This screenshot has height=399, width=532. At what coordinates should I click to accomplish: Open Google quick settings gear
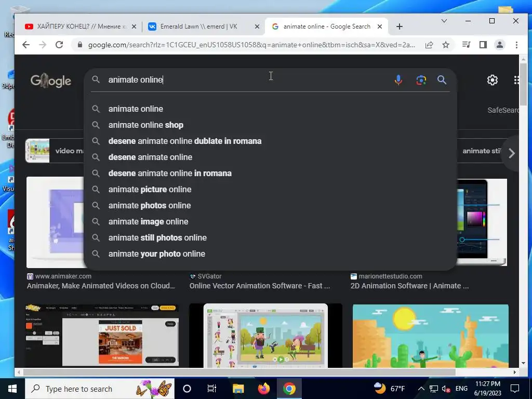[493, 80]
